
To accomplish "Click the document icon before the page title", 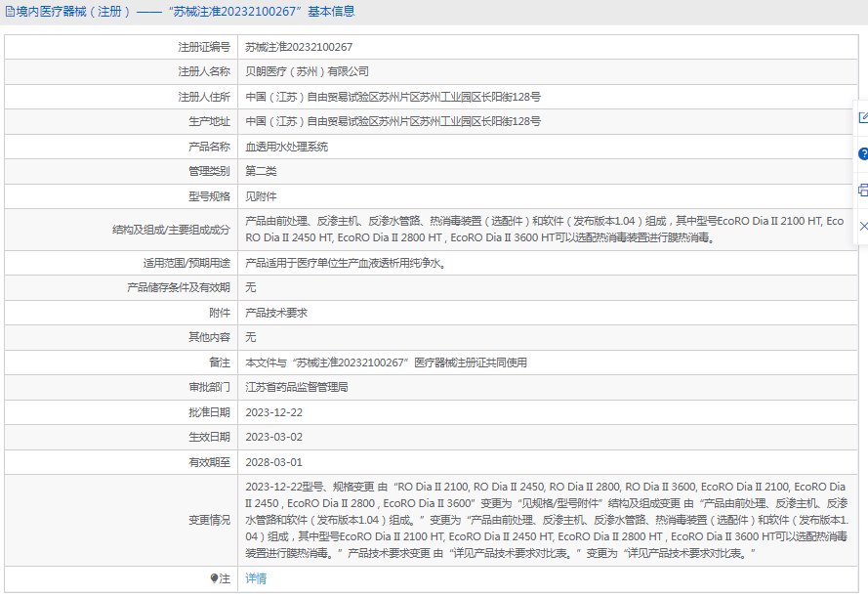I will (x=10, y=12).
